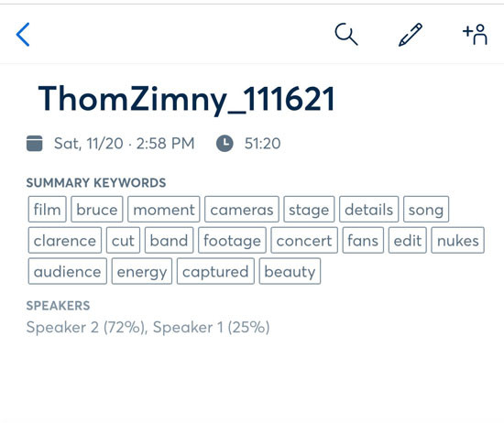
Task: Pick the "concert" keyword tag
Action: coord(304,240)
